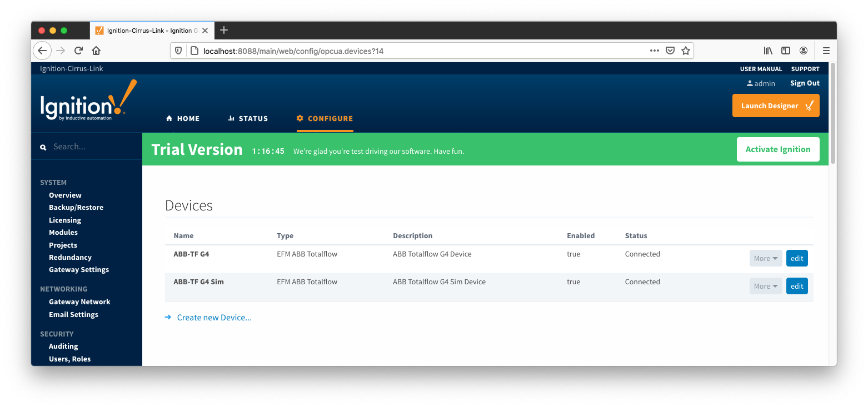This screenshot has height=407, width=868.
Task: Open Auditing page
Action: [63, 346]
